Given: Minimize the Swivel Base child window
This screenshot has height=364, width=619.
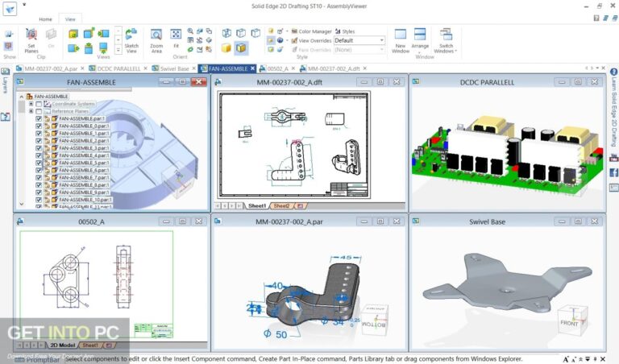Looking at the screenshot, I should 561,221.
